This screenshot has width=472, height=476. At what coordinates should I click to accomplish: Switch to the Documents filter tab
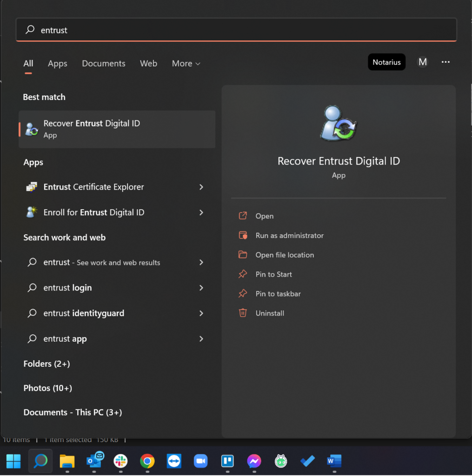(104, 64)
